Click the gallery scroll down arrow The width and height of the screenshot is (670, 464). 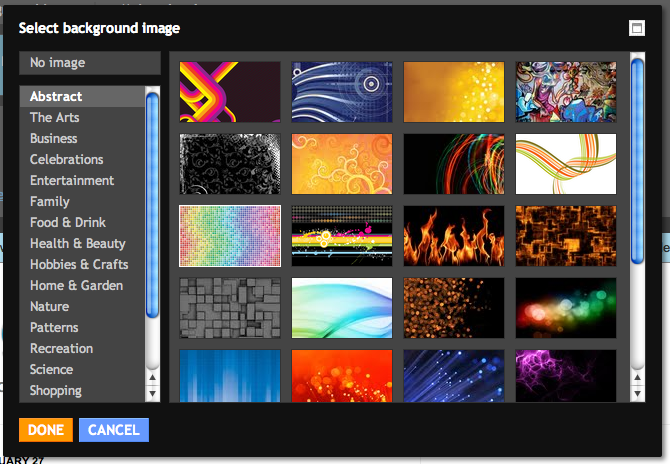tap(637, 393)
